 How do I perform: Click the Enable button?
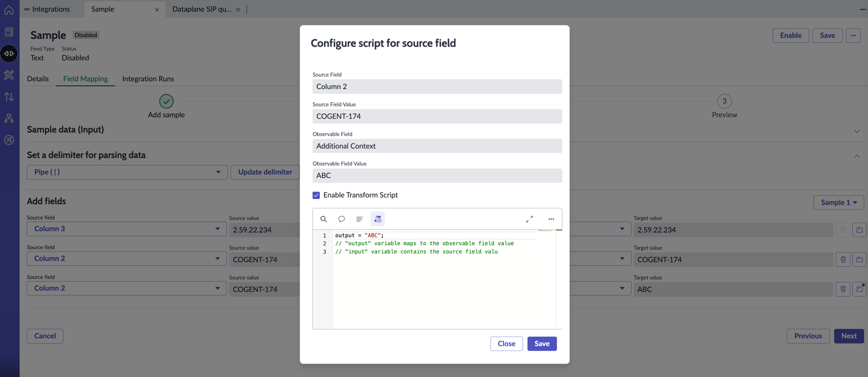(790, 35)
